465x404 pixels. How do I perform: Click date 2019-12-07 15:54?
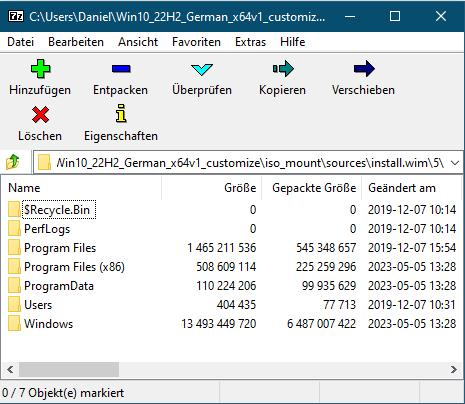pos(412,248)
